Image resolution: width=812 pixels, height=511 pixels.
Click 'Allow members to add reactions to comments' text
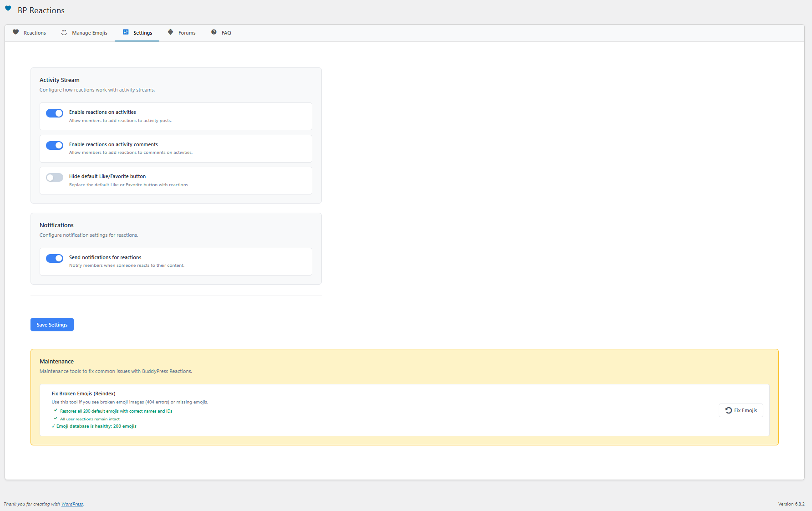[131, 153]
